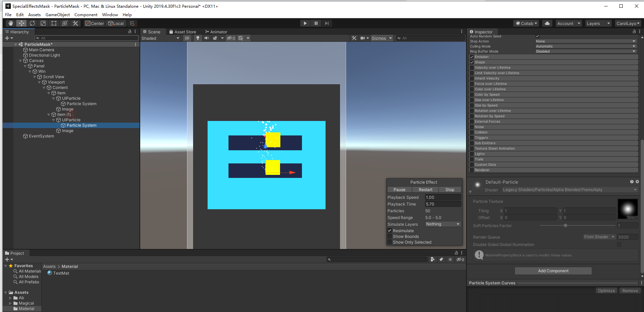This screenshot has width=644, height=312.
Task: Lock the Hierarchy panel
Action: pyautogui.click(x=130, y=31)
